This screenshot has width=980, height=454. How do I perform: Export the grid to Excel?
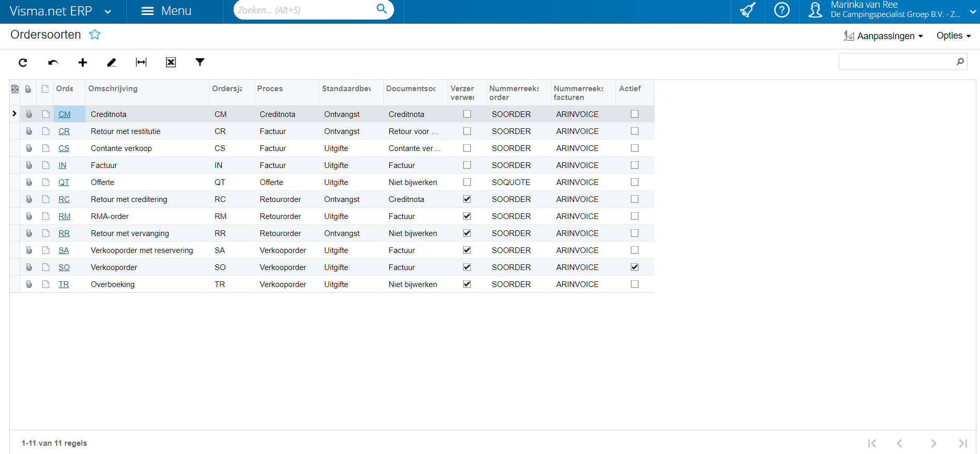[171, 62]
